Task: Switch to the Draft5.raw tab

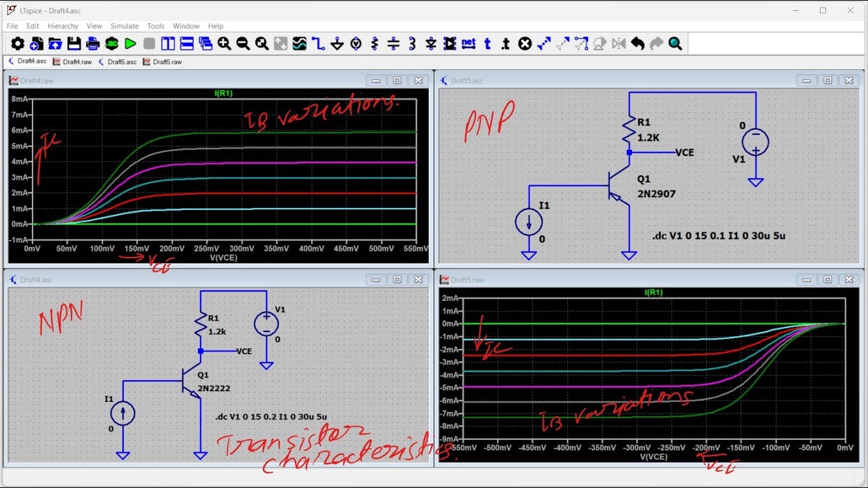Action: click(x=162, y=62)
